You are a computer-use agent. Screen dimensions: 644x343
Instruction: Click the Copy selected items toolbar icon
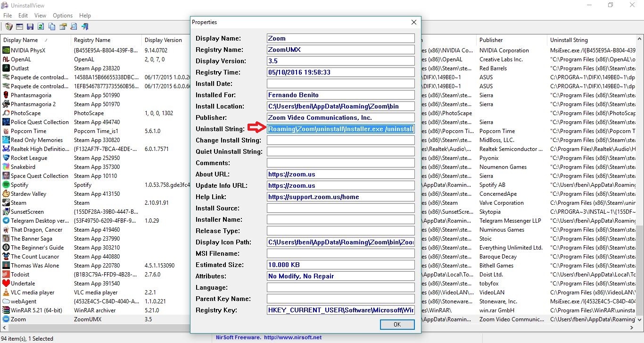[x=52, y=27]
